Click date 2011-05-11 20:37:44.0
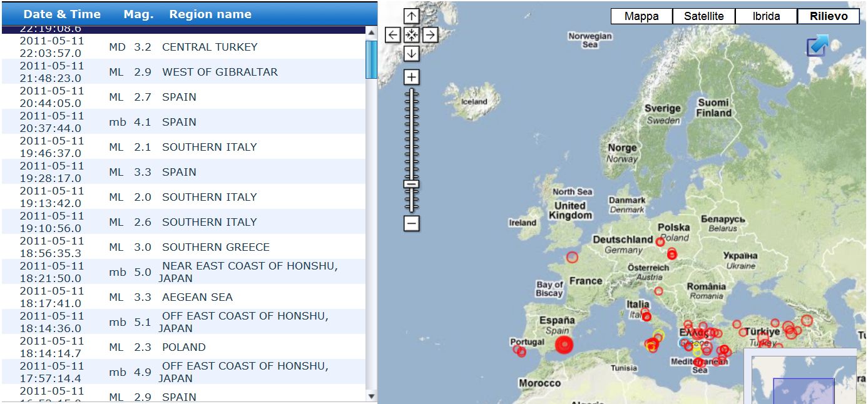 (x=51, y=121)
